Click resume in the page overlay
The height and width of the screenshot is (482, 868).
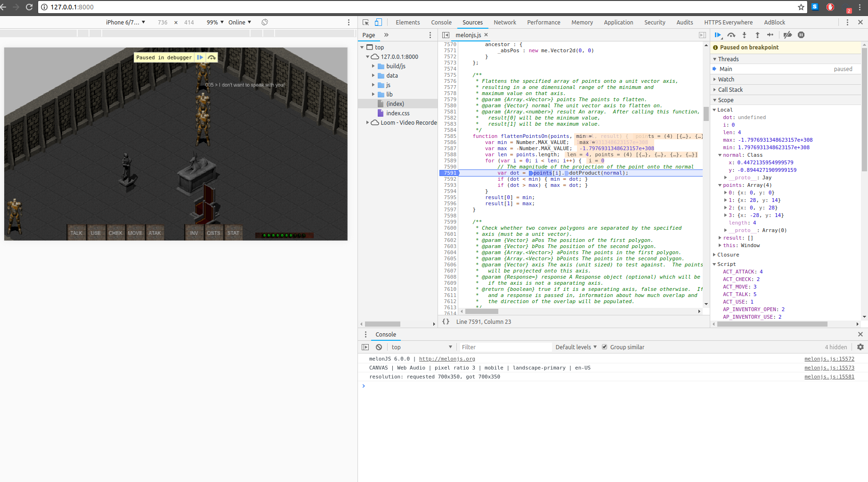200,57
